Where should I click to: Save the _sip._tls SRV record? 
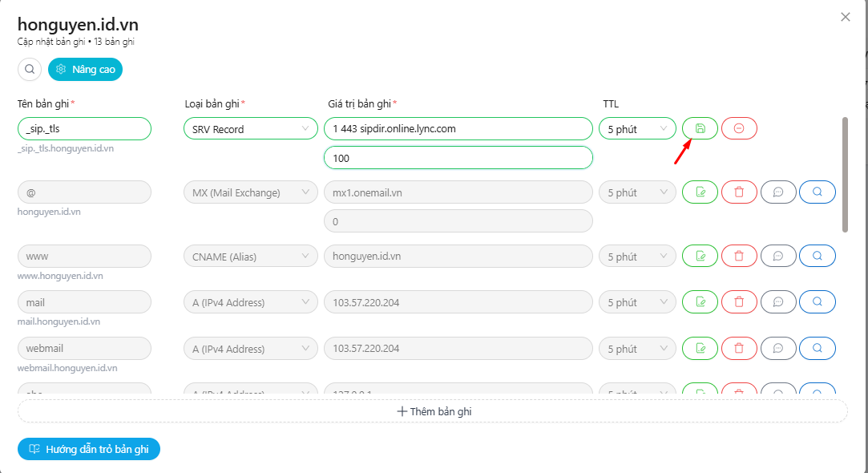[700, 128]
